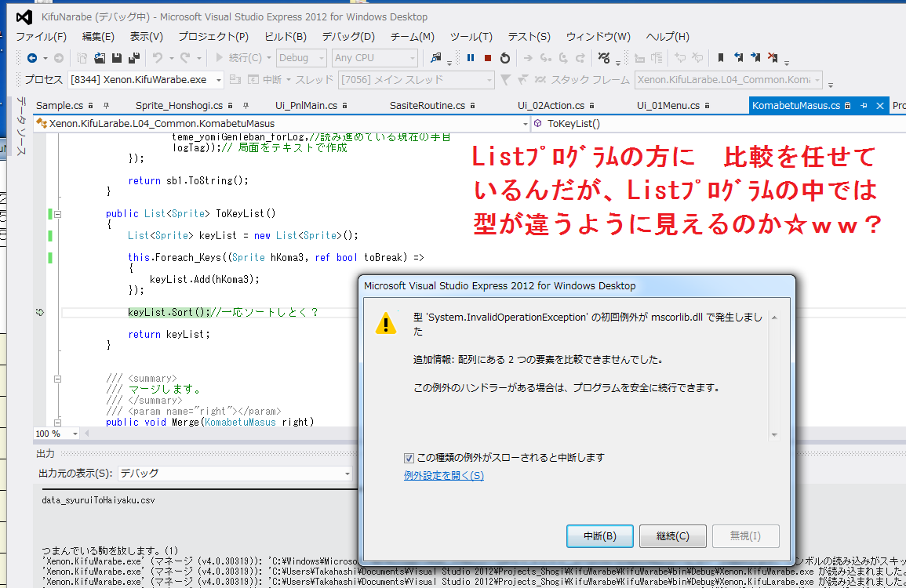Pin the Sample.cs tab
This screenshot has height=588, width=906.
point(107,106)
